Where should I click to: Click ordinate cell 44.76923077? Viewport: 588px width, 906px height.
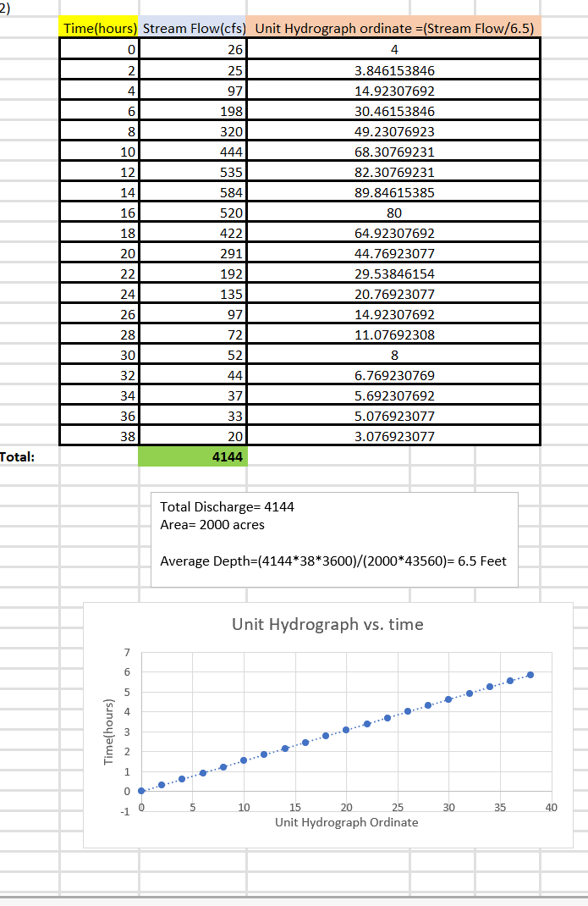click(x=394, y=253)
